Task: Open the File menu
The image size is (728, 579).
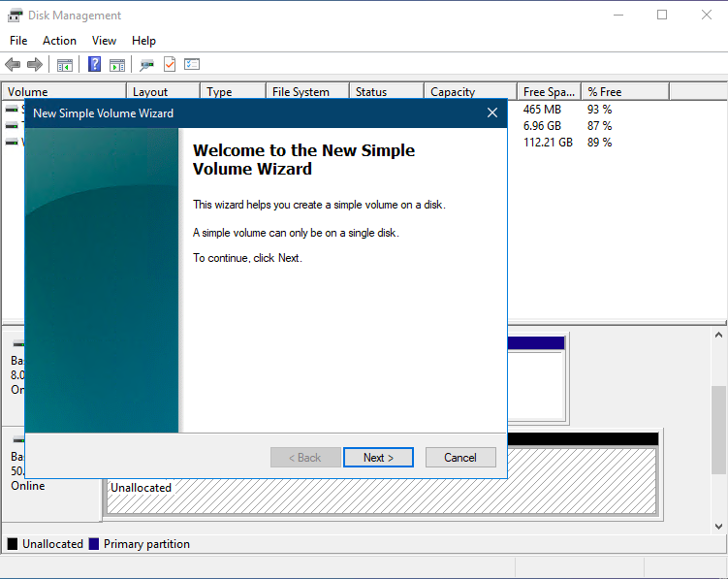Action: (18, 41)
